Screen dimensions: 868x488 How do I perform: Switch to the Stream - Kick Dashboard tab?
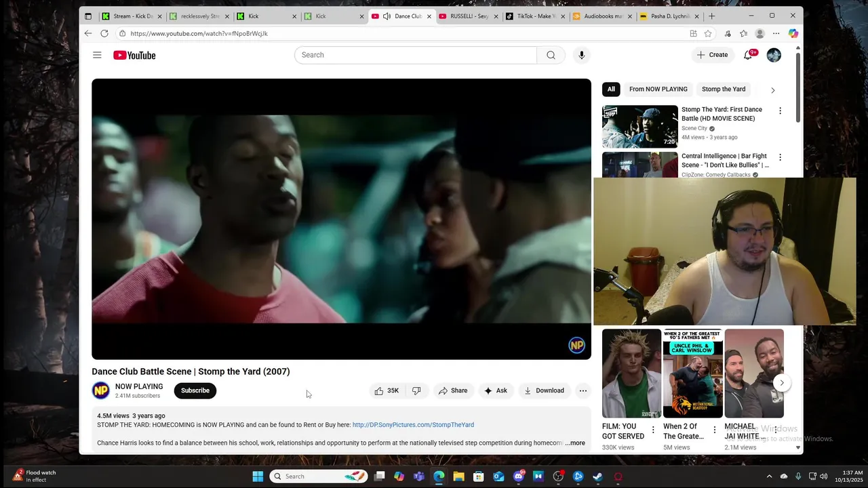coord(132,16)
